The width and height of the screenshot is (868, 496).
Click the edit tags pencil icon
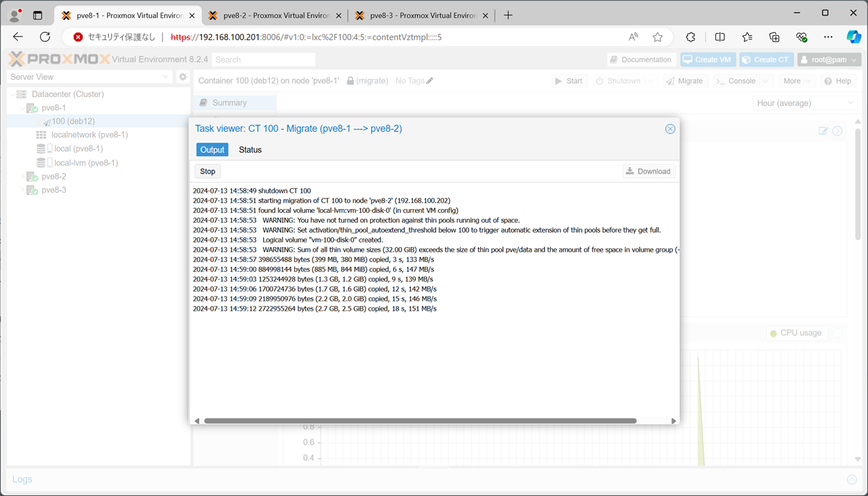[x=430, y=81]
